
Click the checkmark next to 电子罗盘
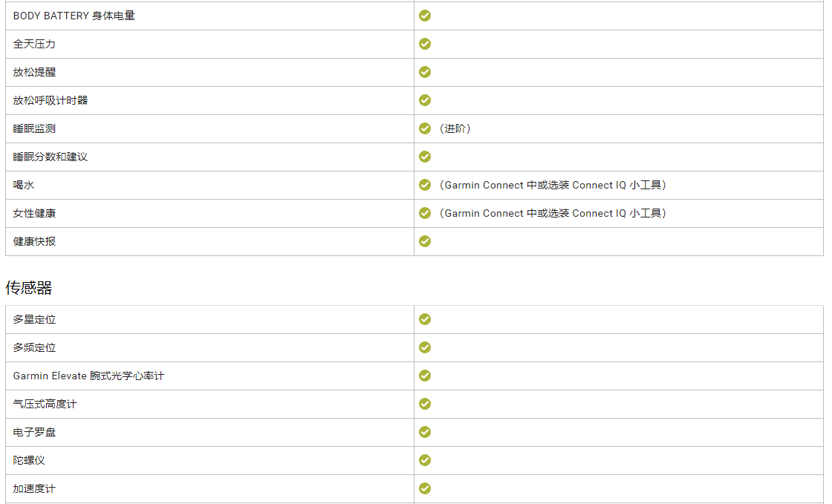pos(425,432)
